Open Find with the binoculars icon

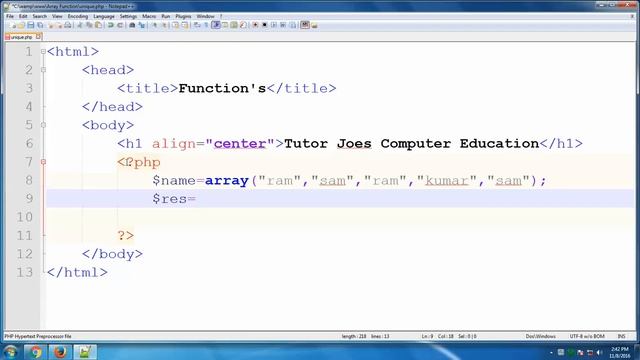click(x=132, y=25)
